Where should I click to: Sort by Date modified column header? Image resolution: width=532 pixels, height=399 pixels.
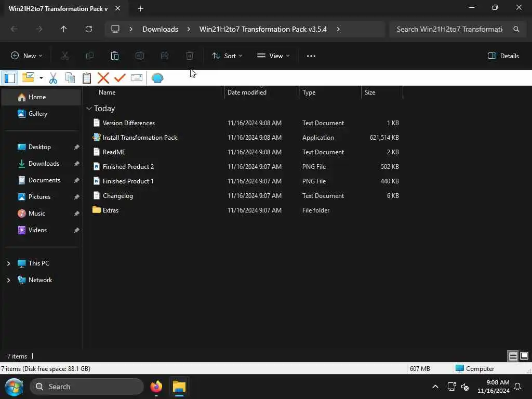click(x=247, y=92)
